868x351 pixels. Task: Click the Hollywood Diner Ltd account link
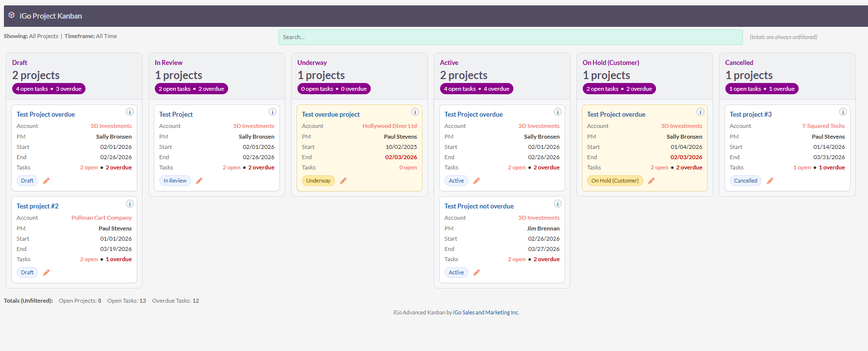[x=389, y=126]
